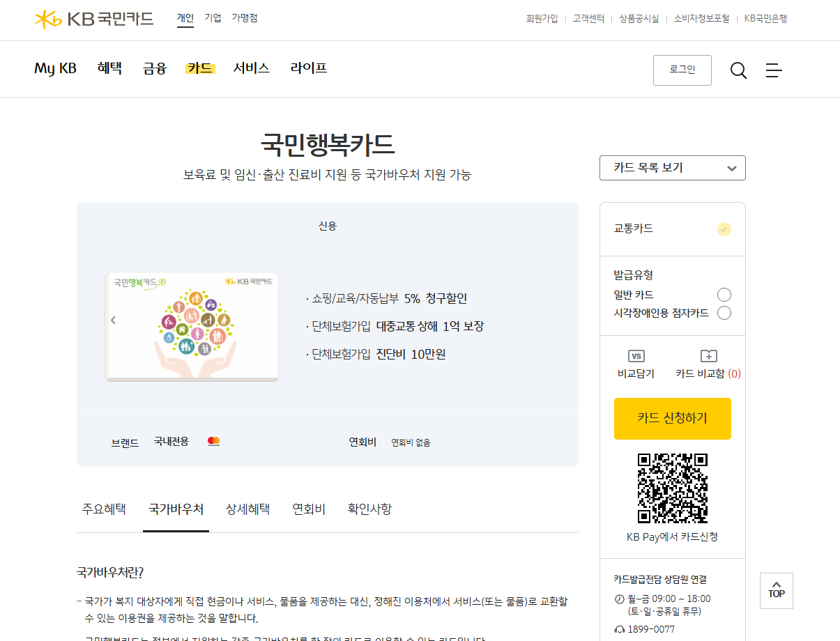Click the 로그인 button
The width and height of the screenshot is (840, 641).
pyautogui.click(x=682, y=70)
